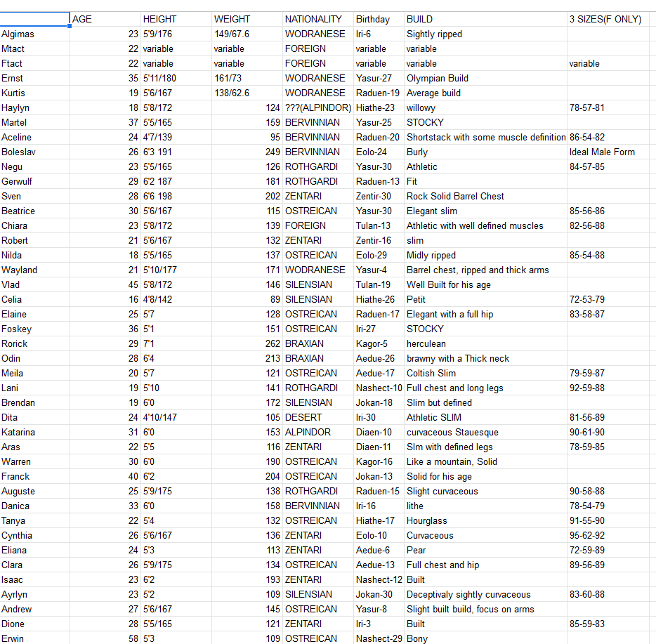Image resolution: width=656 pixels, height=644 pixels.
Task: Select the NATIONALITY column header cell
Action: tap(318, 19)
